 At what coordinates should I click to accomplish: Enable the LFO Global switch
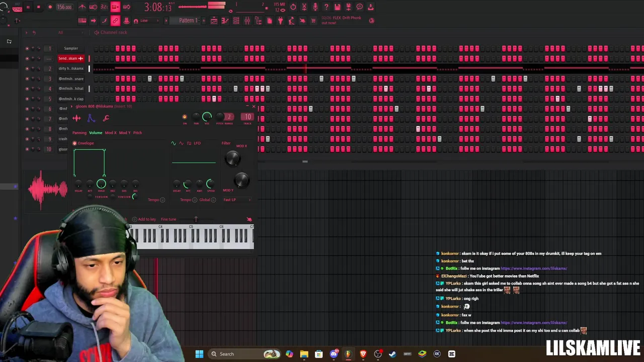213,200
